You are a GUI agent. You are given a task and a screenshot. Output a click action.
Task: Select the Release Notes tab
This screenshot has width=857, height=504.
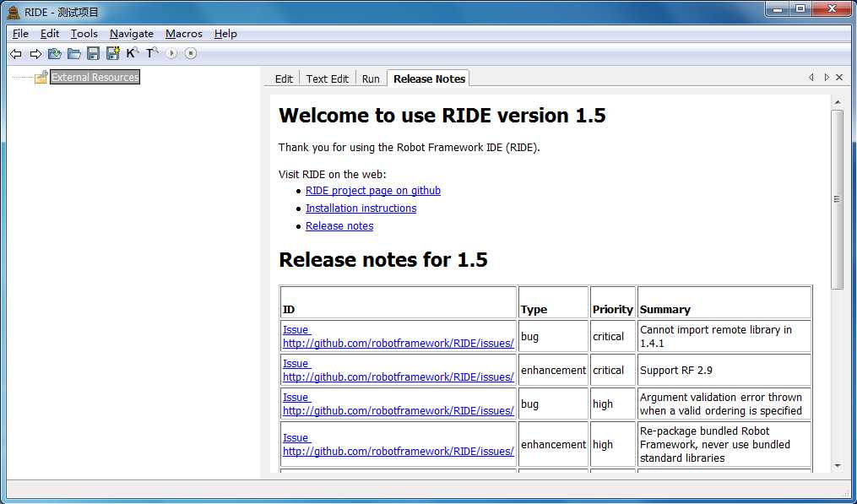pyautogui.click(x=429, y=79)
